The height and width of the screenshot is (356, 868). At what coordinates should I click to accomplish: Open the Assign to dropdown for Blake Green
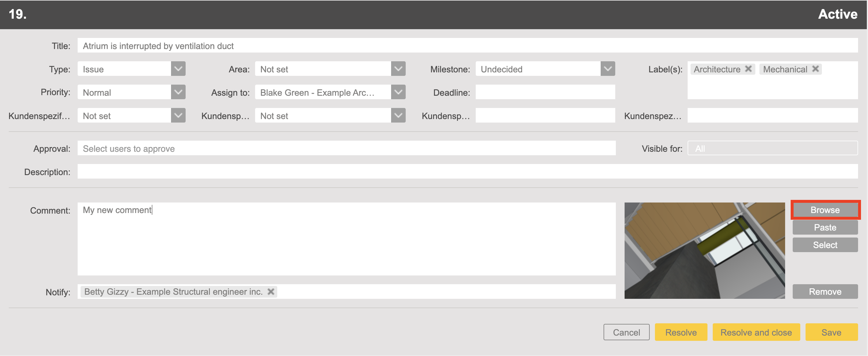[x=398, y=92]
